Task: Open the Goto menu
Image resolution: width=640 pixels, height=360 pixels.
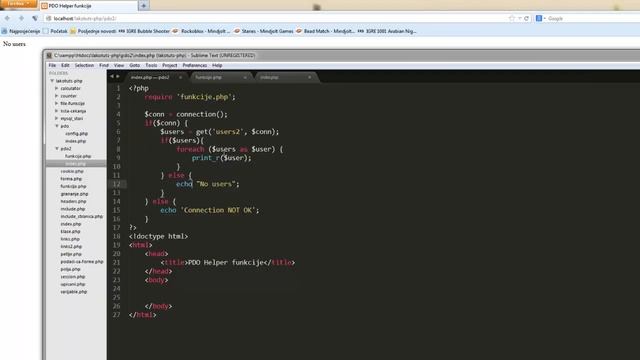Action: tap(134, 65)
